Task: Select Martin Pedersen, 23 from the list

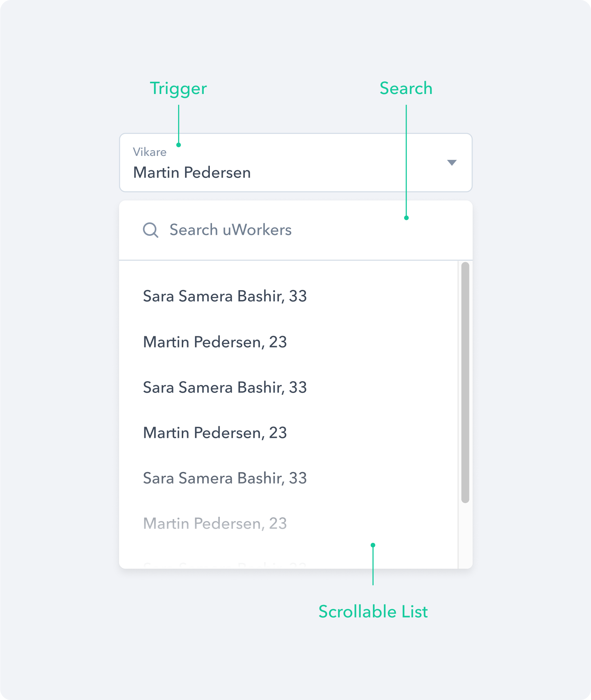Action: pyautogui.click(x=215, y=342)
